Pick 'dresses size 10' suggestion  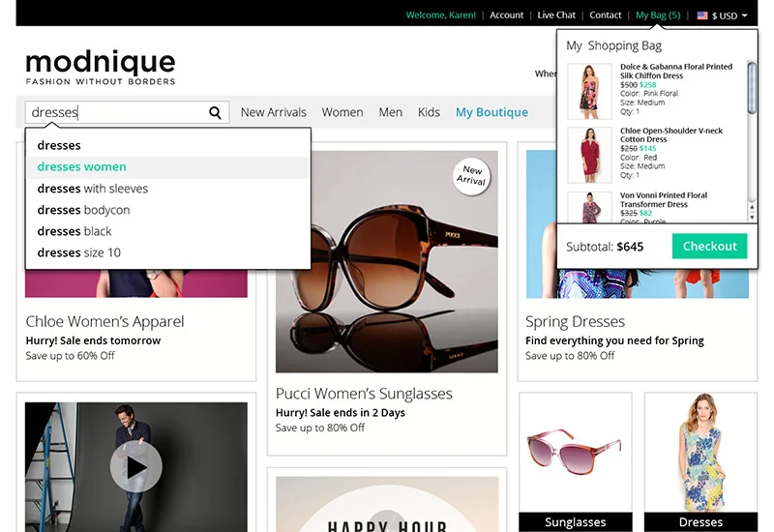[79, 252]
